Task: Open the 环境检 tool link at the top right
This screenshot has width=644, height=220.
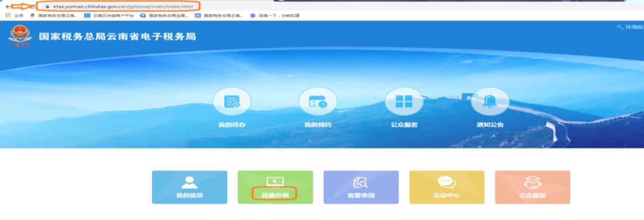Action: 630,27
